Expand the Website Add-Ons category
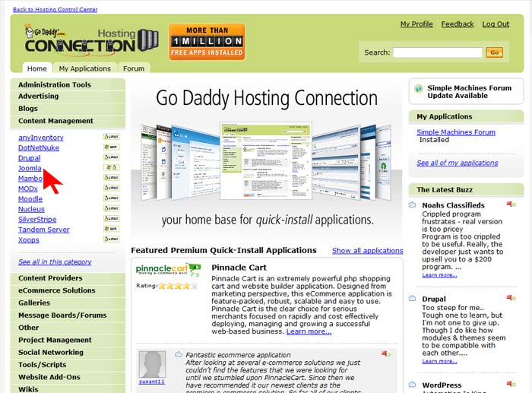 (x=68, y=377)
